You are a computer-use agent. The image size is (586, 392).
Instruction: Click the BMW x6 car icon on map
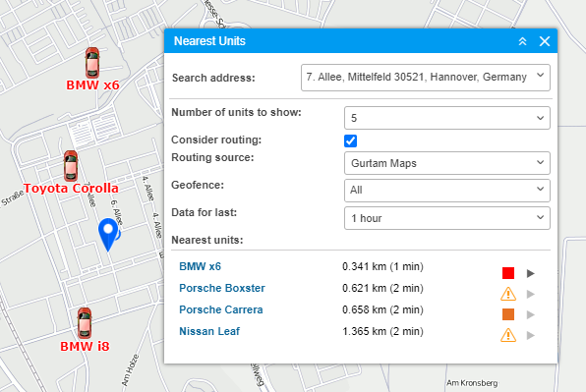click(92, 63)
